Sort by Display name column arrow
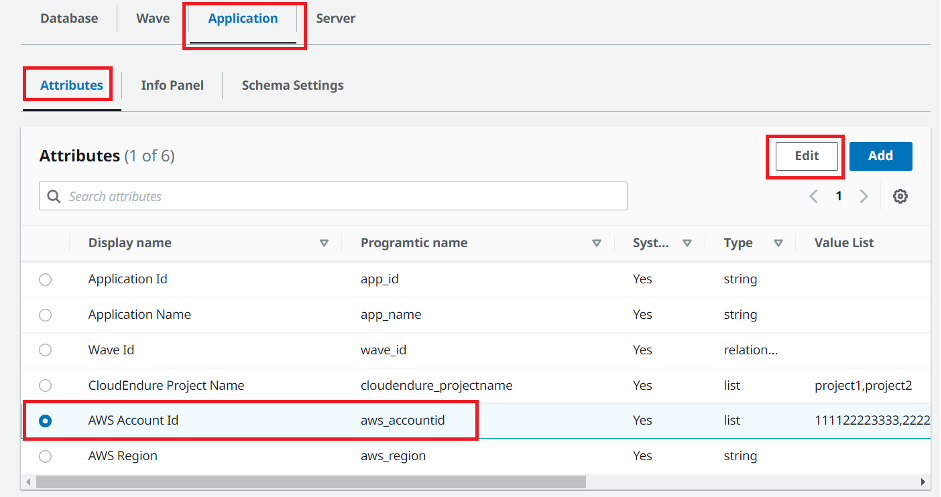 [323, 243]
